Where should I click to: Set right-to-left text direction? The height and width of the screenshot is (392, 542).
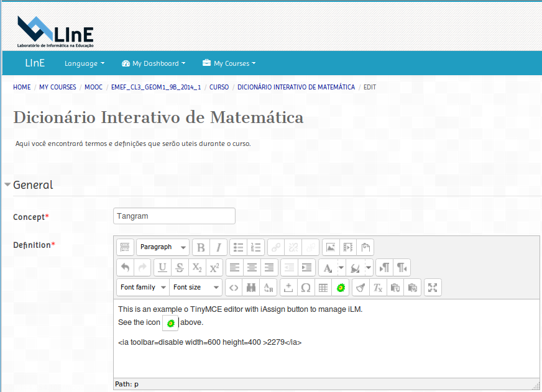point(402,267)
